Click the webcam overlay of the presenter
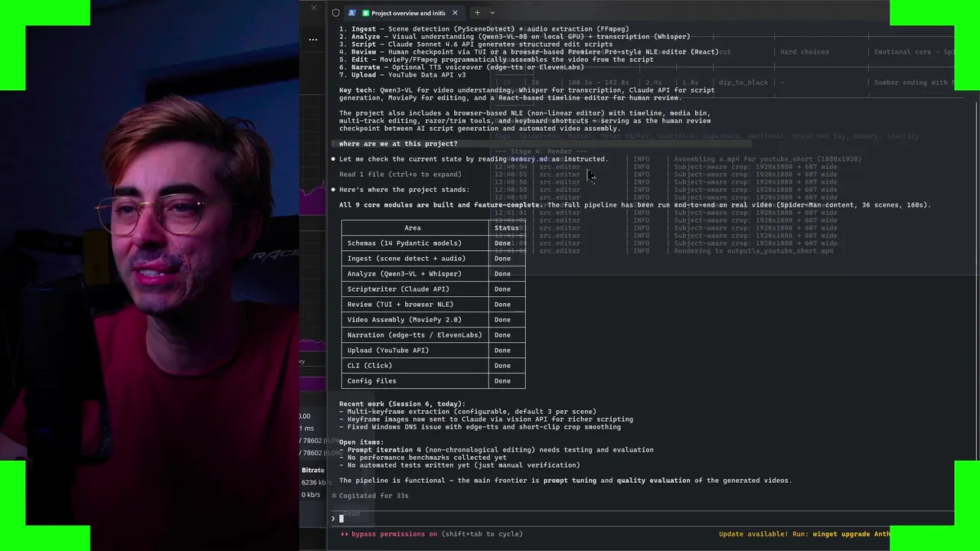The width and height of the screenshot is (980, 551). [x=149, y=275]
